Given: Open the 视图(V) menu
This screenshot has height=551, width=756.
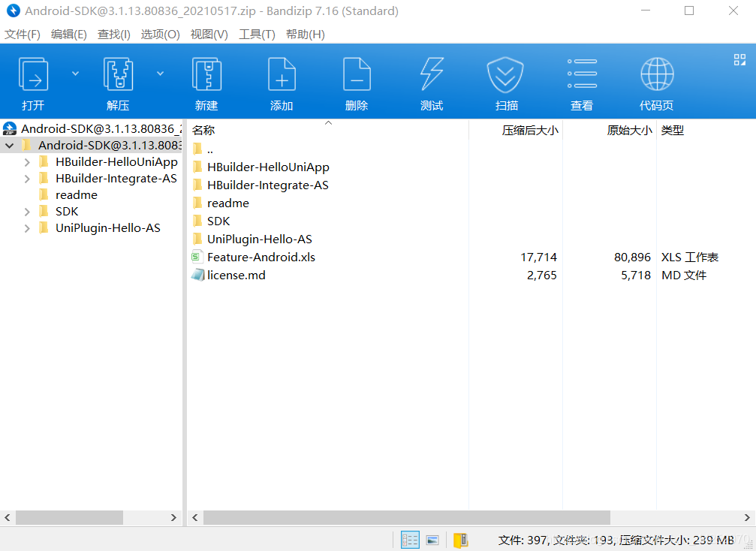Looking at the screenshot, I should [209, 35].
